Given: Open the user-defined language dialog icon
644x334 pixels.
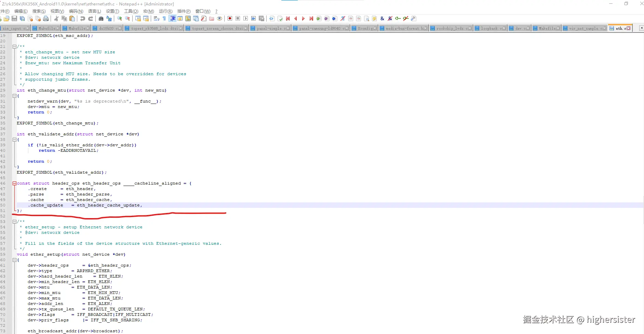Looking at the screenshot, I should (x=180, y=18).
